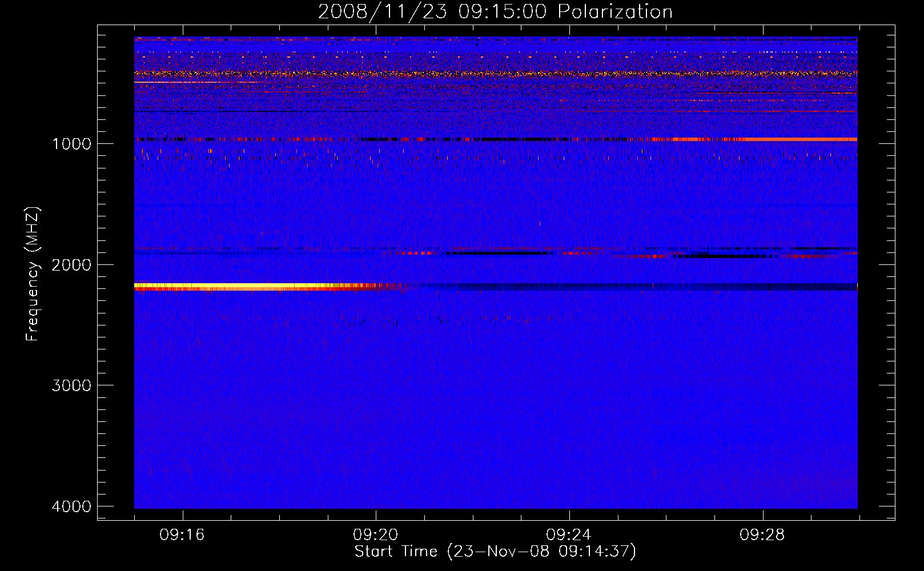Select the 3000 frequency tick label
This screenshot has width=924, height=571.
pos(71,385)
